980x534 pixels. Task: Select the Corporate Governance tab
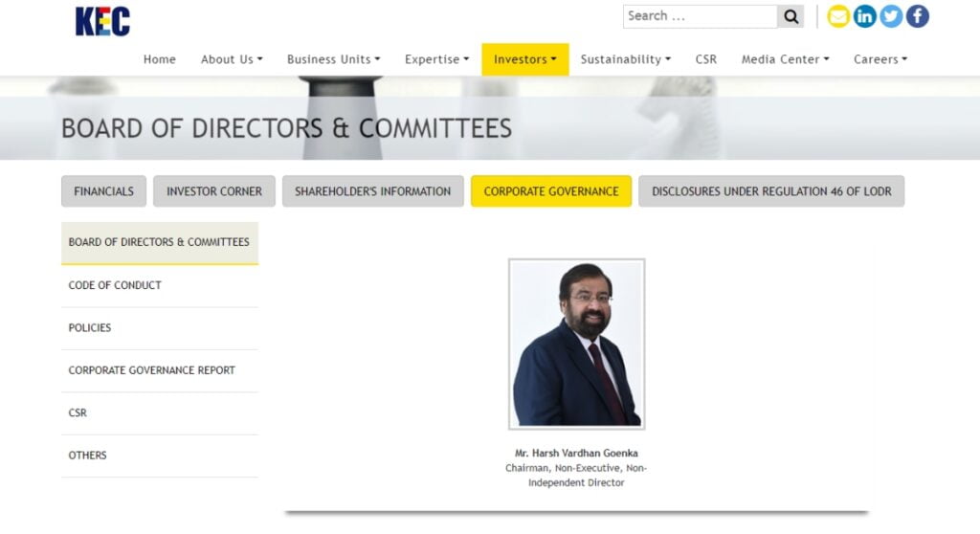(x=551, y=191)
